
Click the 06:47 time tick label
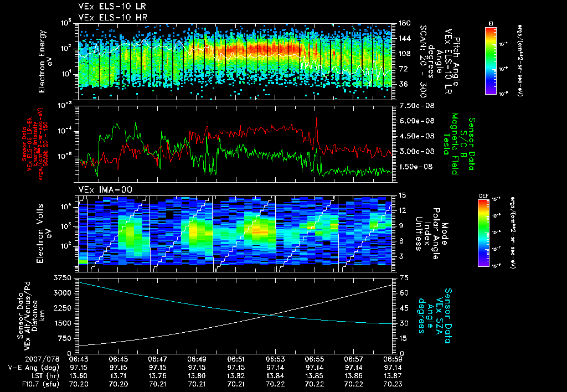tap(157, 359)
